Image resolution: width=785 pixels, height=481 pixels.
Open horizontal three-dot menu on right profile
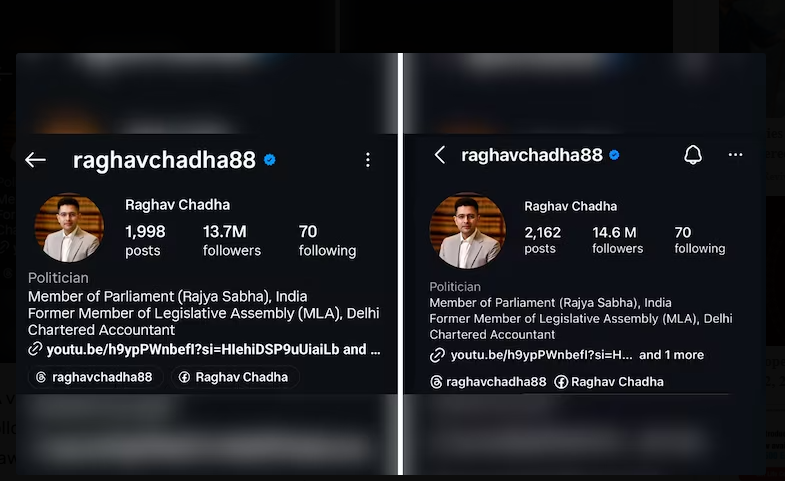click(735, 155)
